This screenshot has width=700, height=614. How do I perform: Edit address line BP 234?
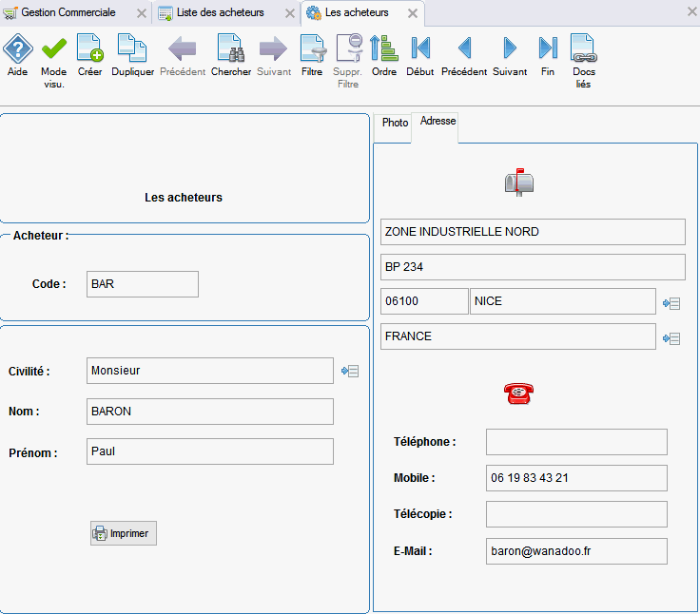point(533,267)
